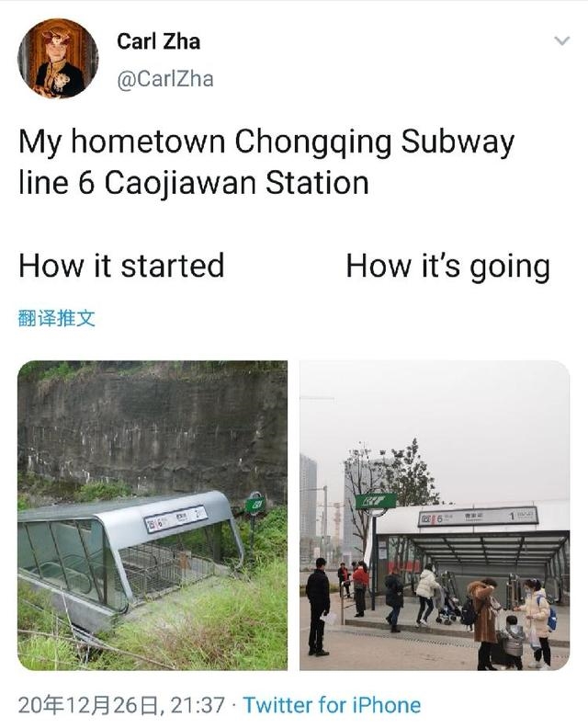Click the 翻译推文 translate tweet link
The height and width of the screenshot is (728, 588).
point(57,318)
